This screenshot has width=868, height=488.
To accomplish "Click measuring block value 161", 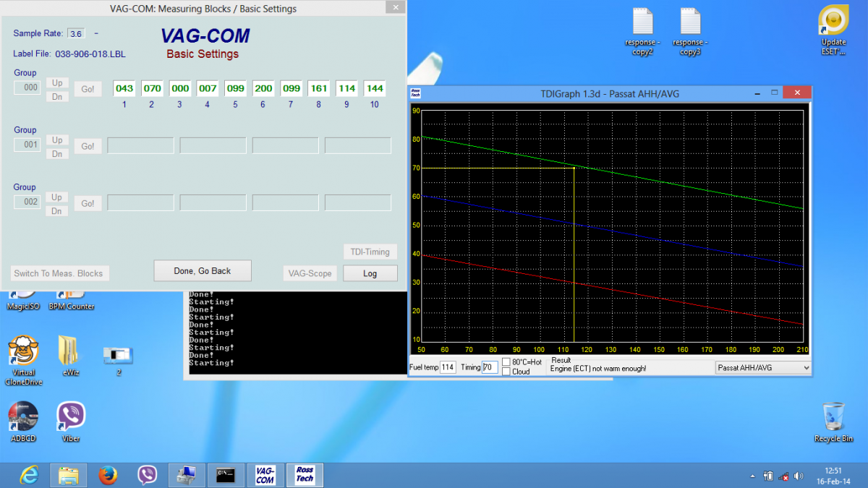I will [319, 88].
